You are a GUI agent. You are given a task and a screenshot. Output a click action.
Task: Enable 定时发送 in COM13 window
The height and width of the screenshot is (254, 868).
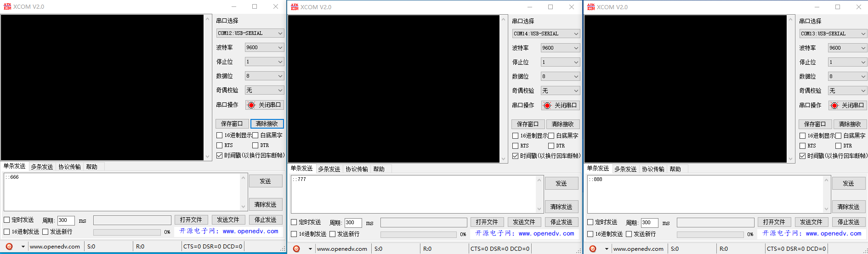click(590, 222)
